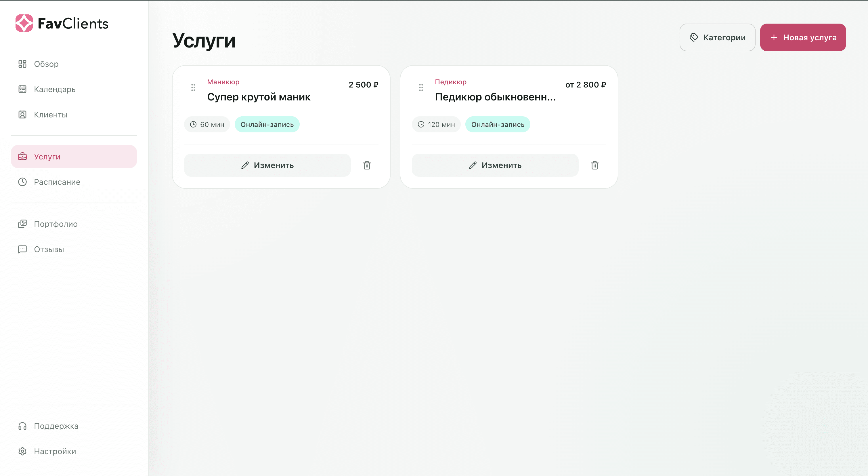Click the 120 мин duration badge
Viewport: 868px width, 476px height.
click(x=436, y=124)
